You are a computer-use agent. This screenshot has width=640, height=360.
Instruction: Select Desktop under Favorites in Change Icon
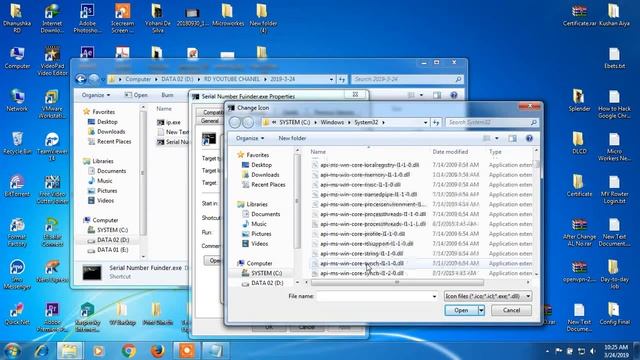point(261,165)
